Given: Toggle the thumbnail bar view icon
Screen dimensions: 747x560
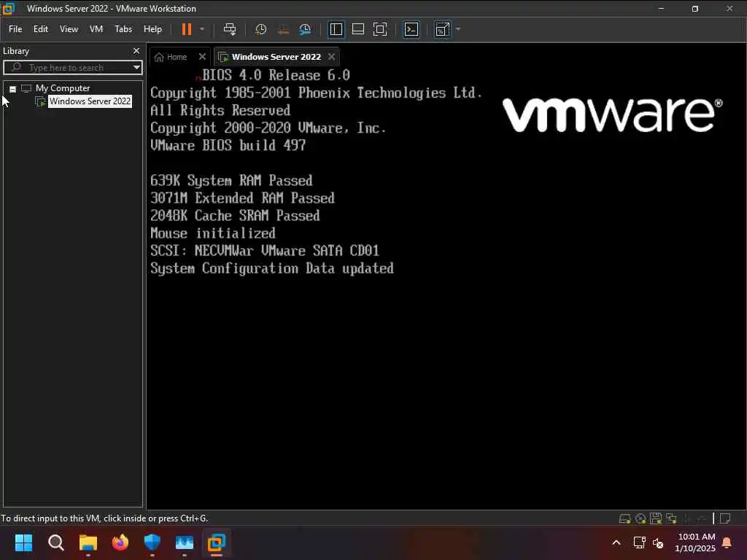Looking at the screenshot, I should pos(357,29).
